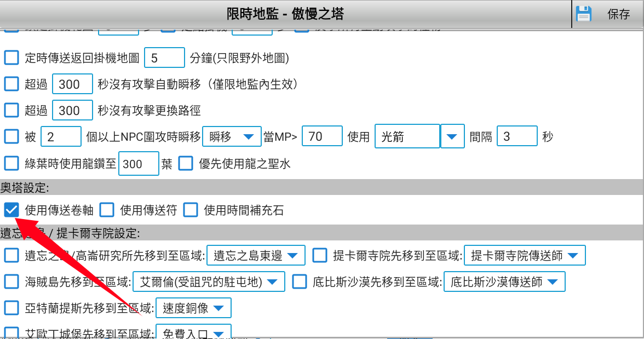Enable the 使用時間補充石 checkbox
The height and width of the screenshot is (339, 644).
pos(190,210)
